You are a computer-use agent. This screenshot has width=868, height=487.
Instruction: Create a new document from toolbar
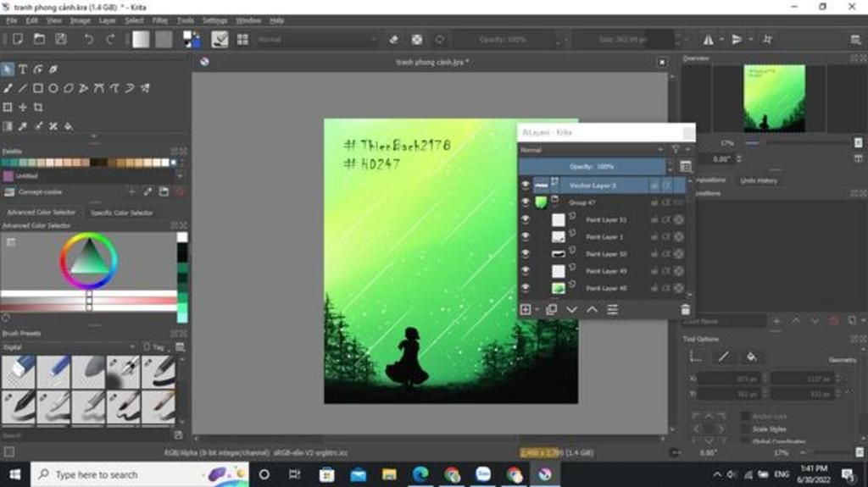18,39
